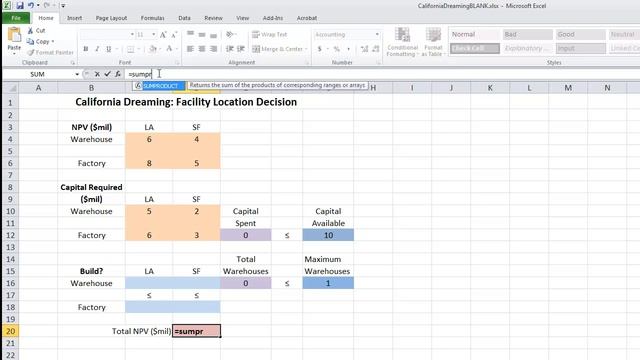Click Increase Decimal icon
The width and height of the screenshot is (640, 360).
(x=364, y=49)
